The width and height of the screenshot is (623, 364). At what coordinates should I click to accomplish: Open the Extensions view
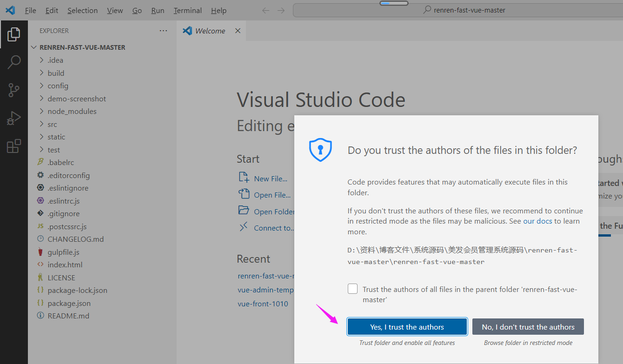pos(14,146)
